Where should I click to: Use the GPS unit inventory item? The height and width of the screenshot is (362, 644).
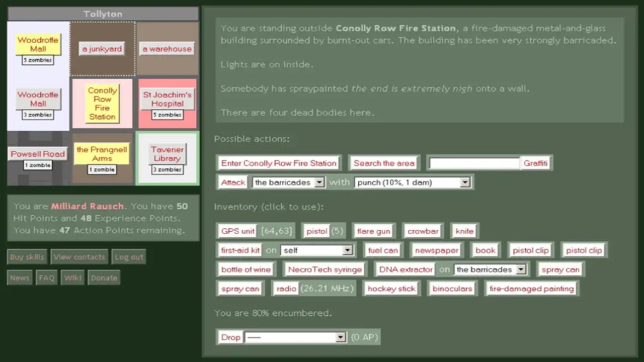237,231
